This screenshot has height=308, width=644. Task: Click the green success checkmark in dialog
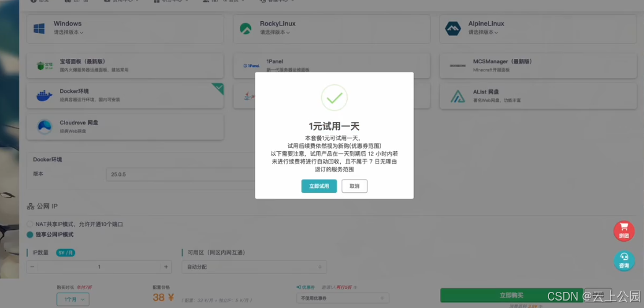[x=334, y=98]
